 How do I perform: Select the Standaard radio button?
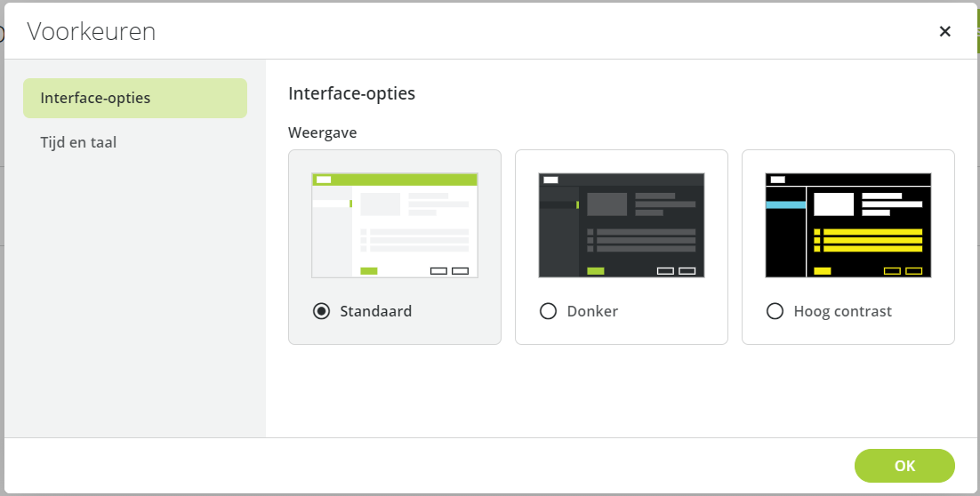pos(321,311)
